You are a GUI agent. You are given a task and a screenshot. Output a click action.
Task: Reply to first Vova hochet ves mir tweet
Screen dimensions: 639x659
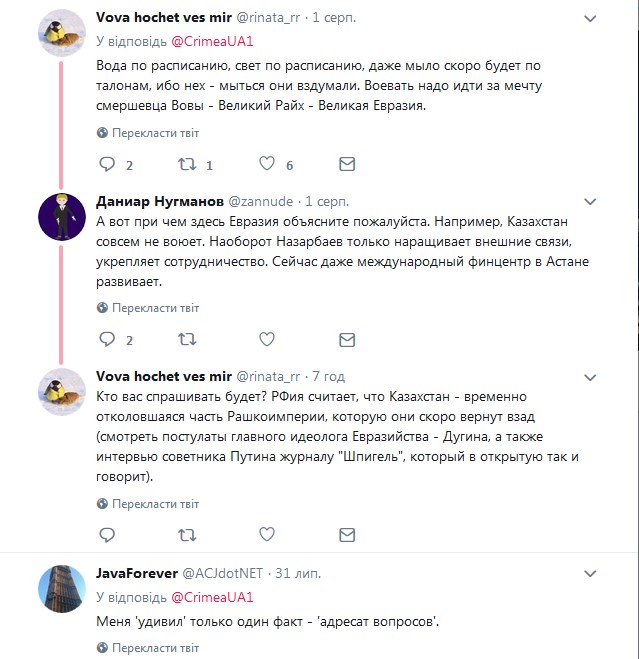(108, 164)
